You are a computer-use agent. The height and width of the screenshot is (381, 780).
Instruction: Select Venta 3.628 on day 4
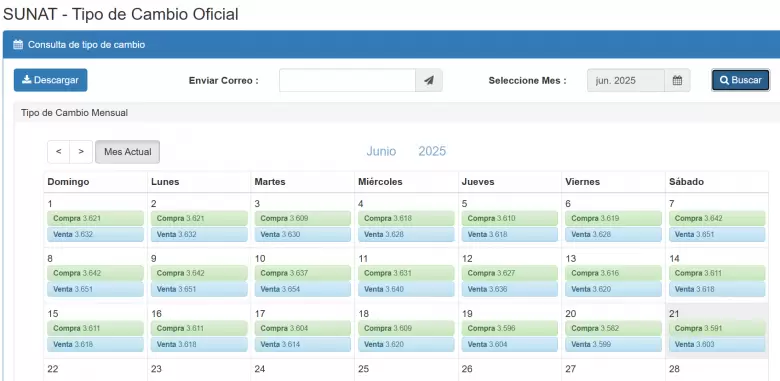[x=406, y=234]
